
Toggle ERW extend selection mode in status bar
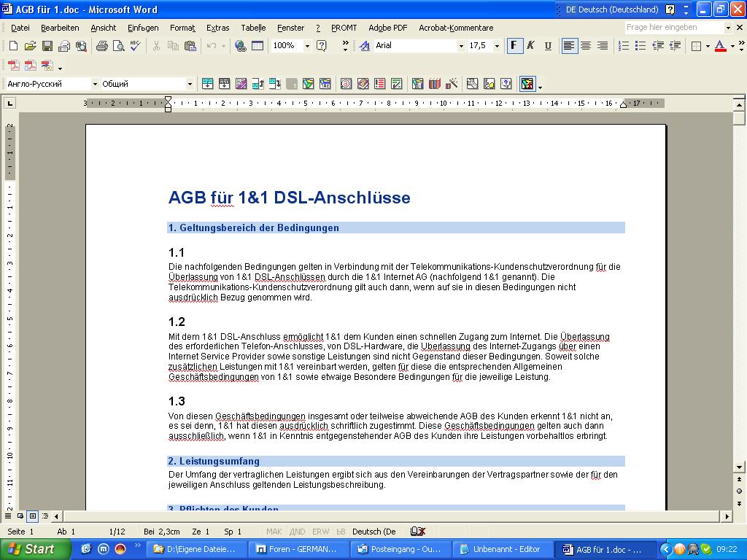click(321, 532)
